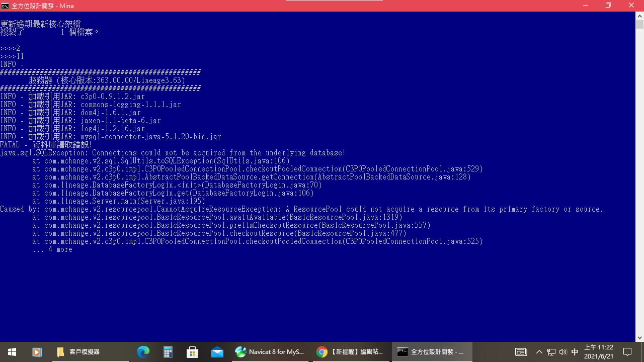Image resolution: width=644 pixels, height=362 pixels.
Task: Open the volume control tray icon
Action: (563, 352)
